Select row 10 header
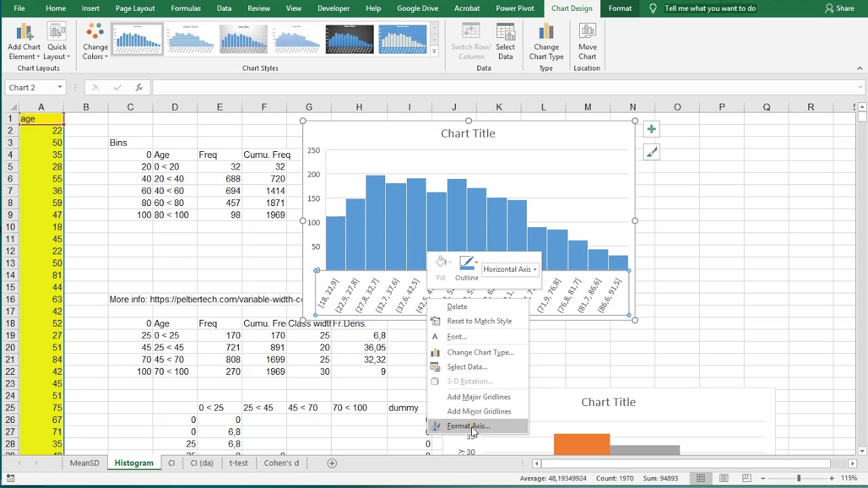The height and width of the screenshot is (488, 868). point(9,227)
